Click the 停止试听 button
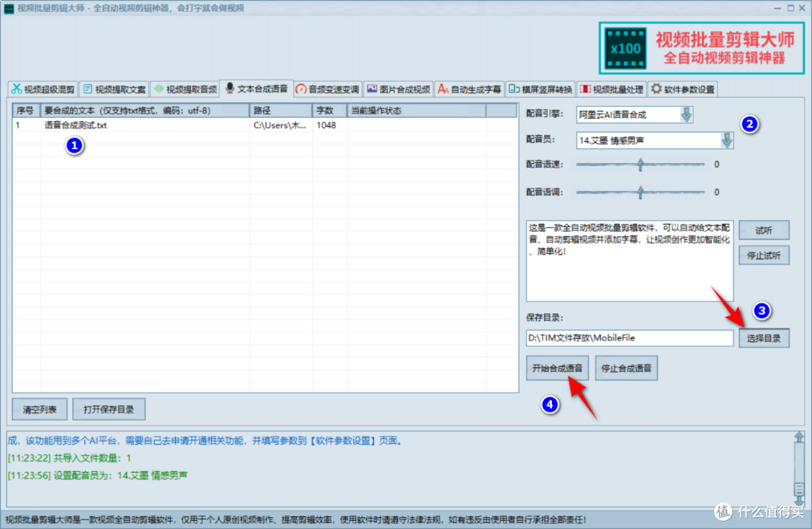The width and height of the screenshot is (812, 529). (764, 255)
